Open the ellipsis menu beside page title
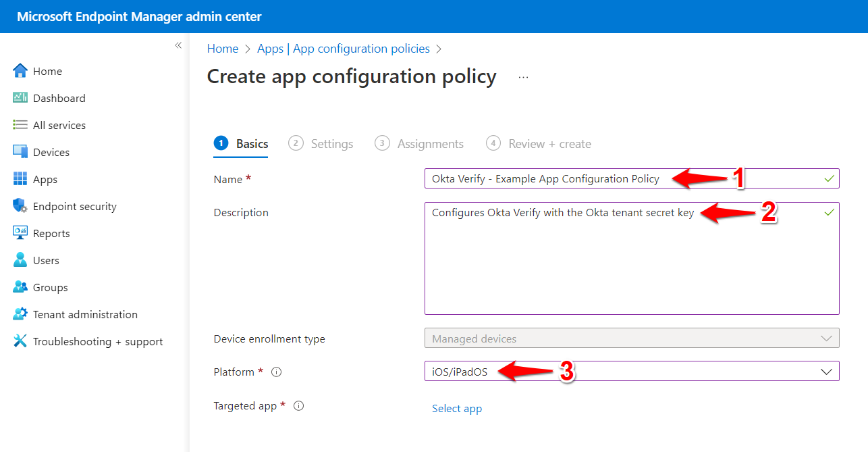The image size is (868, 452). click(x=523, y=78)
